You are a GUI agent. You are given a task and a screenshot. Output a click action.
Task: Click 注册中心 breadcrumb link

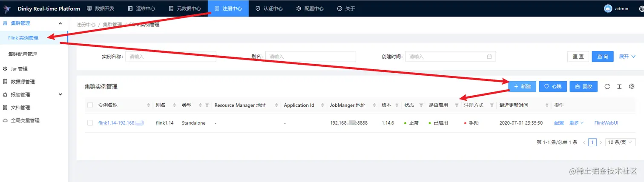[x=86, y=25]
